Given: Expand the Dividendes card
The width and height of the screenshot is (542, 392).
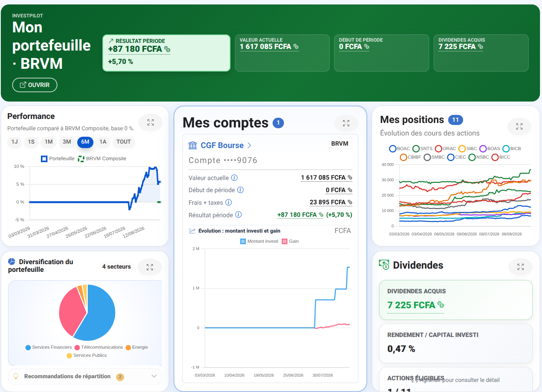Looking at the screenshot, I should tap(521, 267).
